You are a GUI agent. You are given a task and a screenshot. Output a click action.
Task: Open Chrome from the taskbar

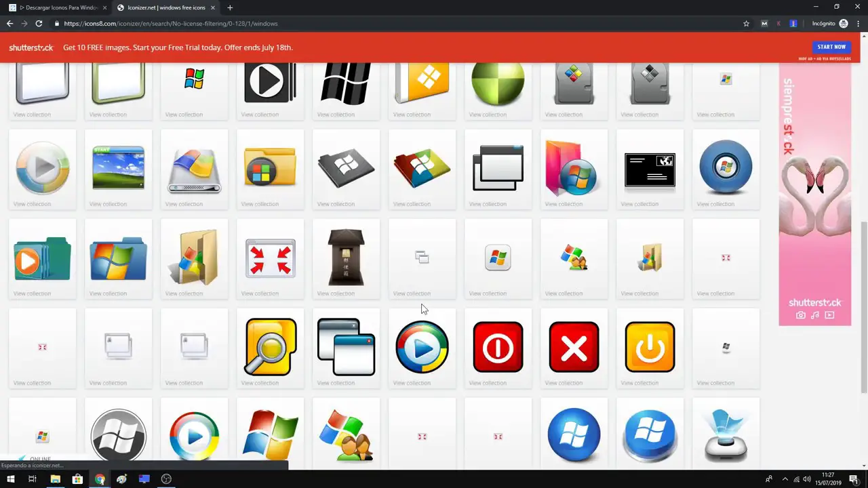tap(100, 479)
